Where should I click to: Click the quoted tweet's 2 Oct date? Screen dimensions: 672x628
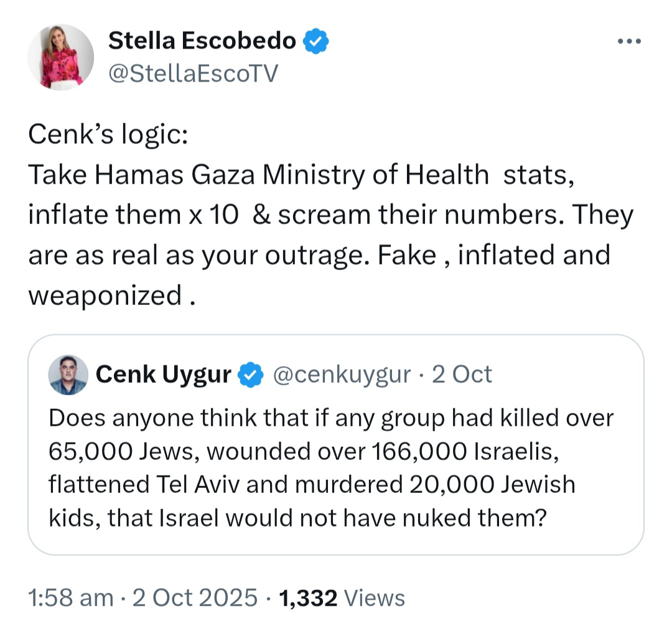coord(462,374)
